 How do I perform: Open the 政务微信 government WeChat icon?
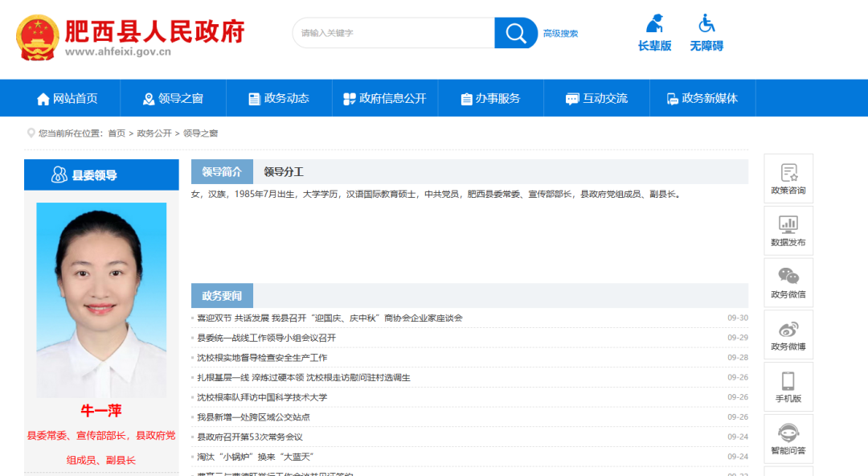click(x=788, y=282)
